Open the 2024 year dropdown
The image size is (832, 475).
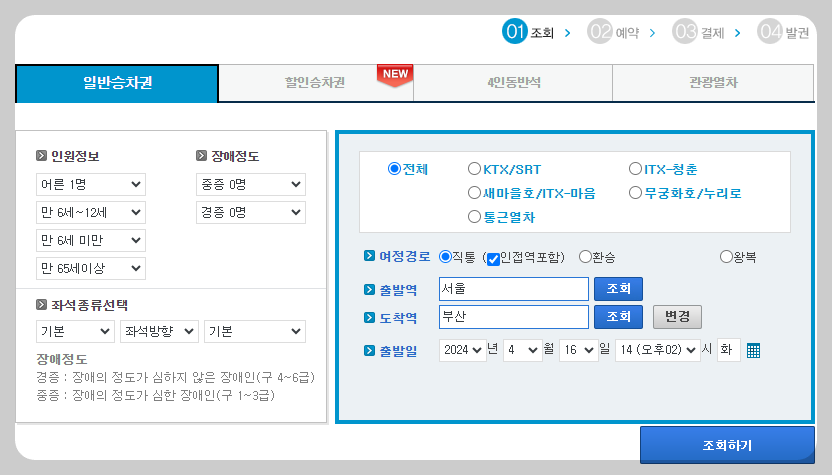463,350
